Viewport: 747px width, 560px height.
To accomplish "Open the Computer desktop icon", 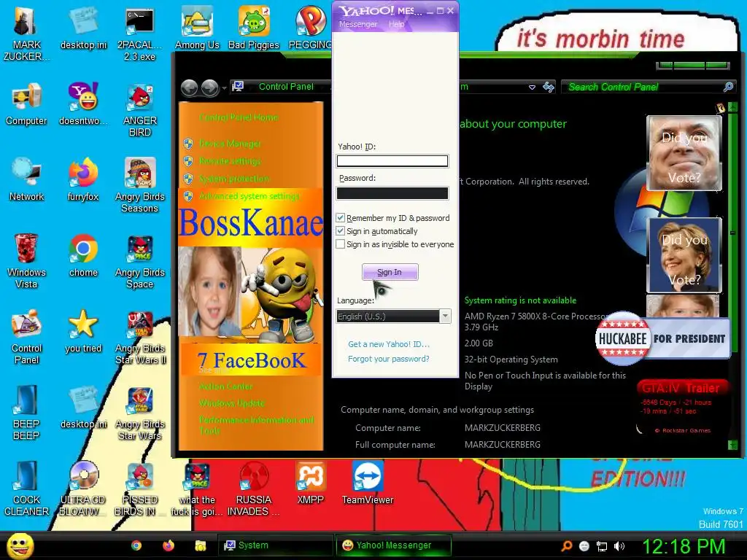I will [x=26, y=104].
